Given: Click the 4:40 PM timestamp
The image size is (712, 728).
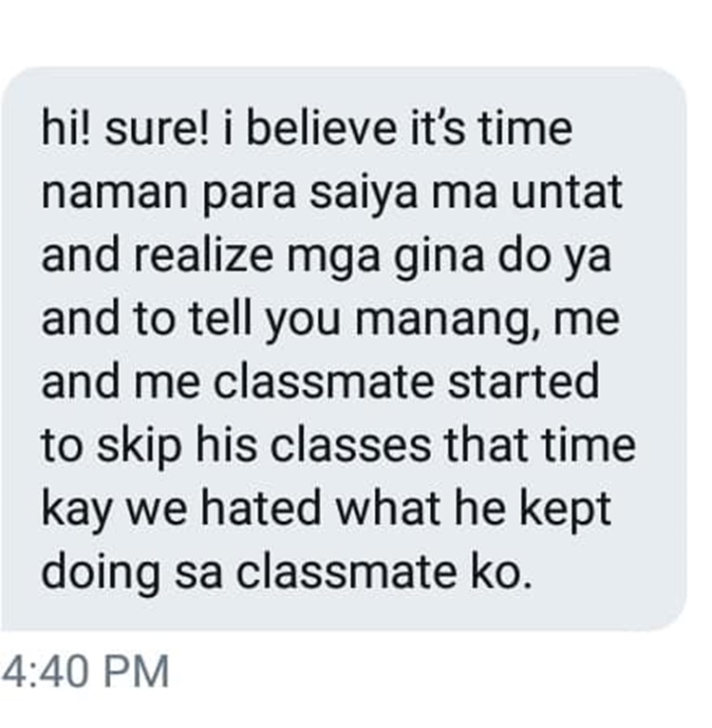Looking at the screenshot, I should (x=85, y=671).
